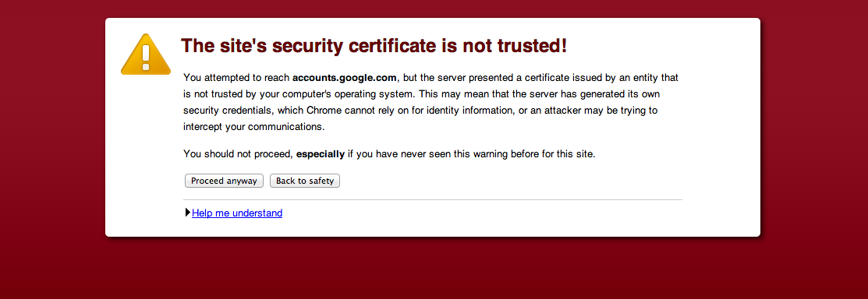Open the Help me understand link

click(237, 213)
